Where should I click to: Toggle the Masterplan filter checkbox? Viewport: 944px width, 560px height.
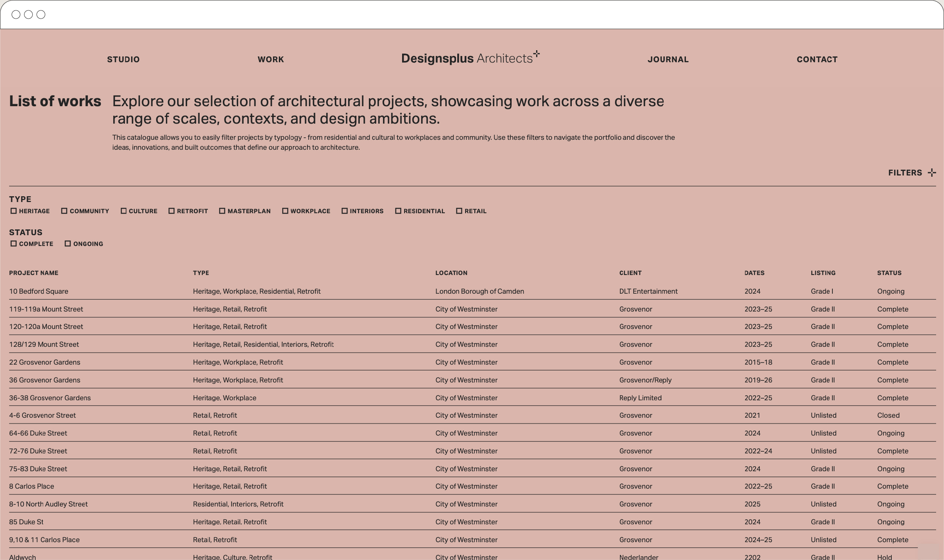coord(222,211)
